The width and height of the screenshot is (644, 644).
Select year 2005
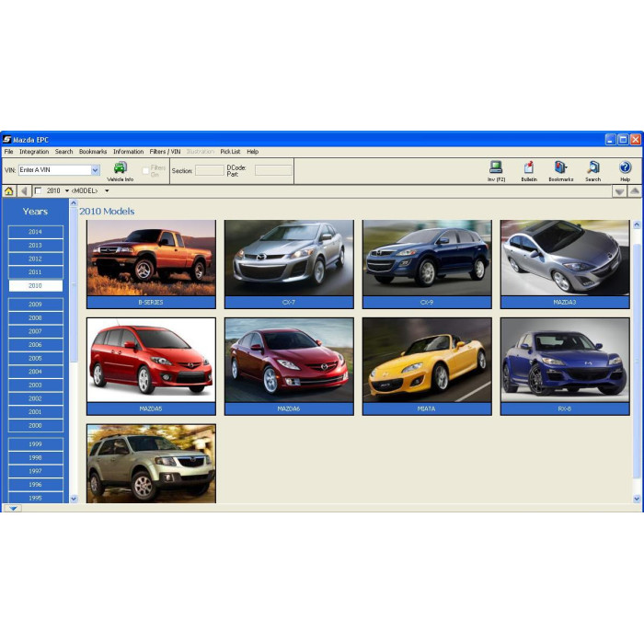(x=35, y=358)
